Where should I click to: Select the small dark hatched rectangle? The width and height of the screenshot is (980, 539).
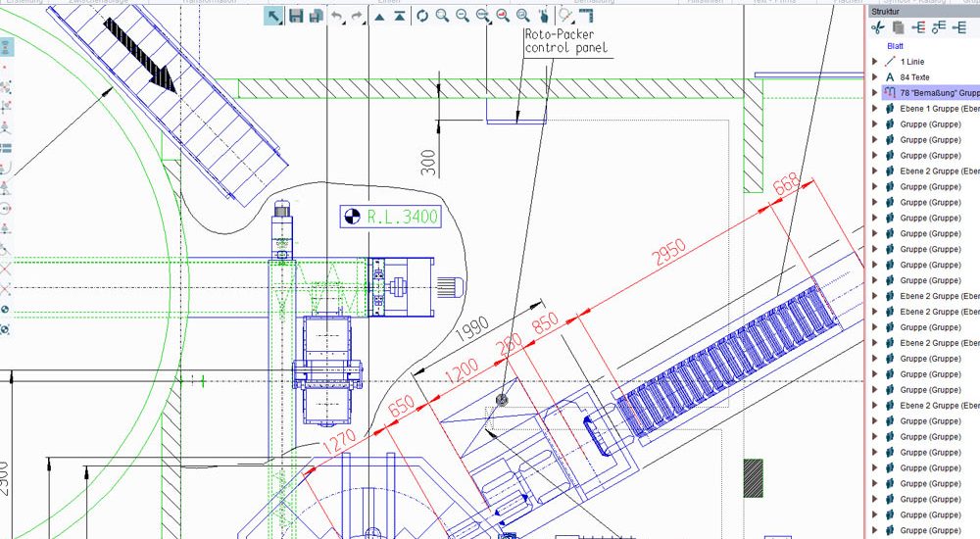point(753,477)
